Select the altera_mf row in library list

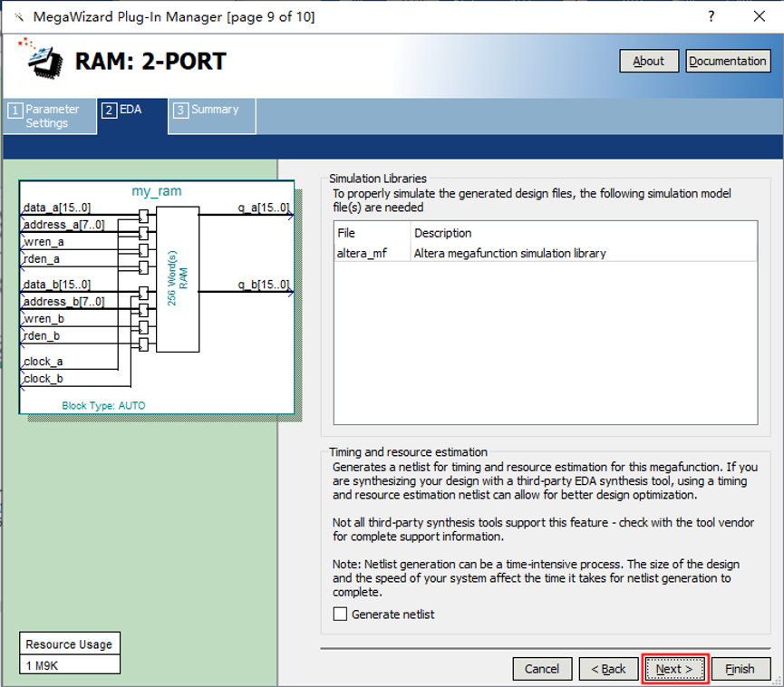point(363,253)
